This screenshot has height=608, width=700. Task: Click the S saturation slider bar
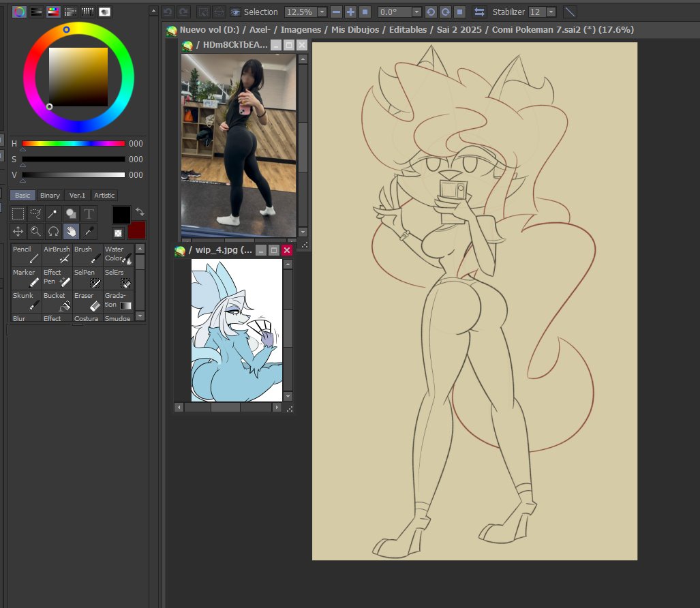pos(74,159)
